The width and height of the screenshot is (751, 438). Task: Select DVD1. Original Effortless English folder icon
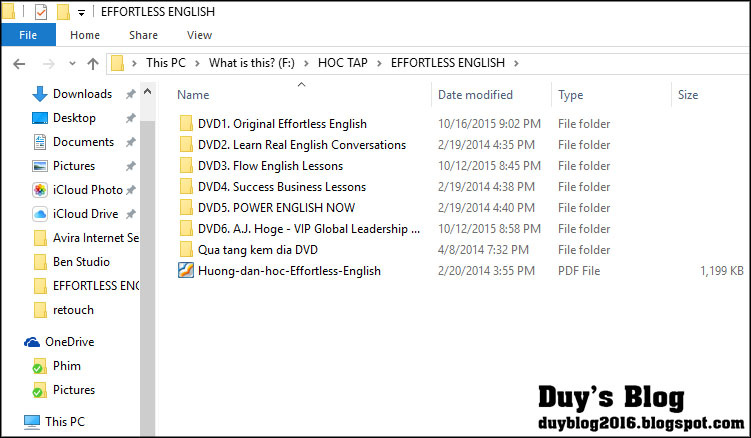click(x=186, y=124)
